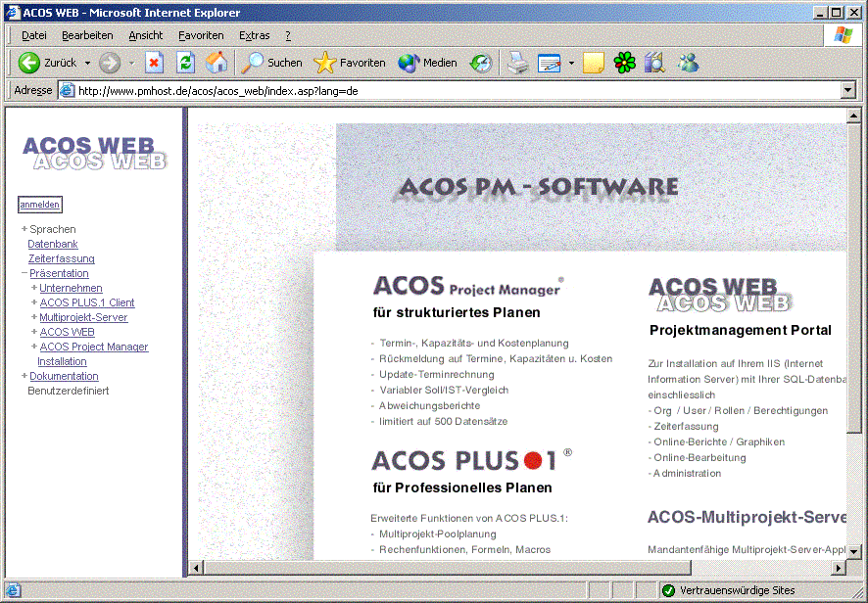This screenshot has width=868, height=603.
Task: Expand the Unternehmen tree node
Action: 34,287
